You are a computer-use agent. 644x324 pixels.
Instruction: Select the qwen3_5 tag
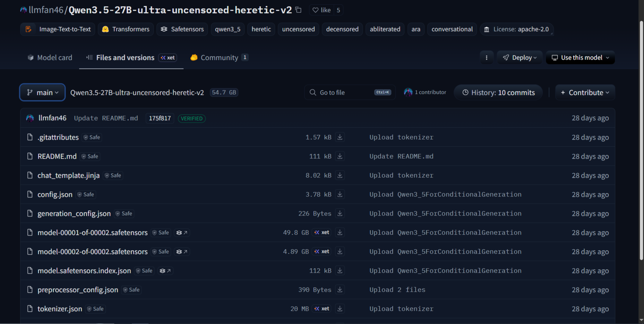click(227, 29)
